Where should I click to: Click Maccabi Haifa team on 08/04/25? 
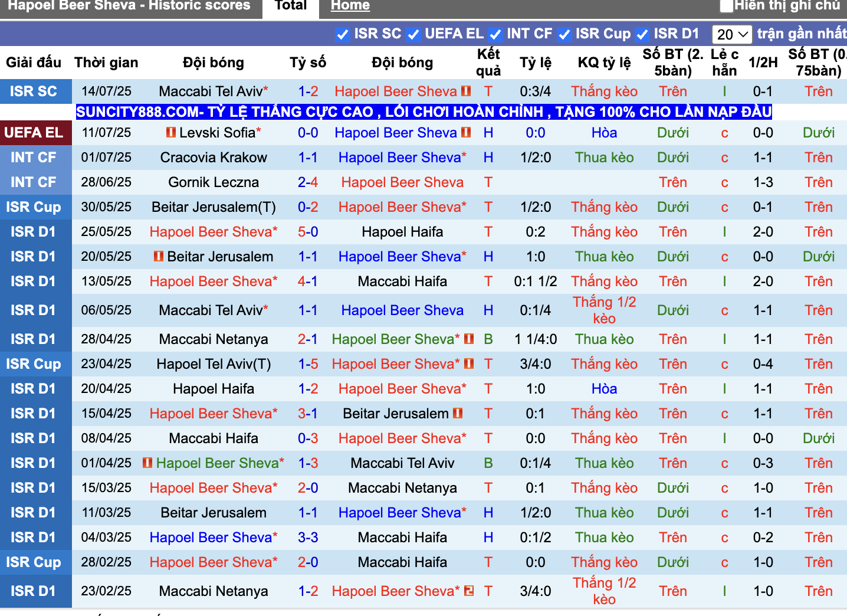(214, 438)
